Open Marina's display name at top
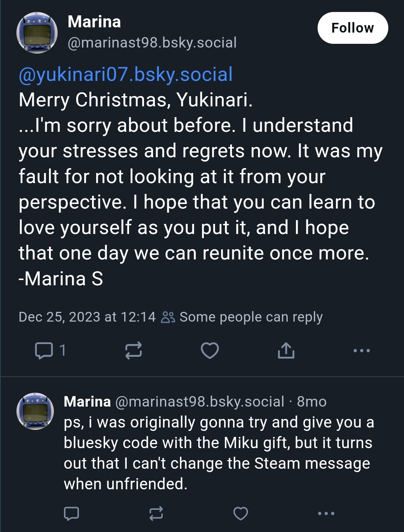Screen dimensions: 404x532 click(x=94, y=22)
